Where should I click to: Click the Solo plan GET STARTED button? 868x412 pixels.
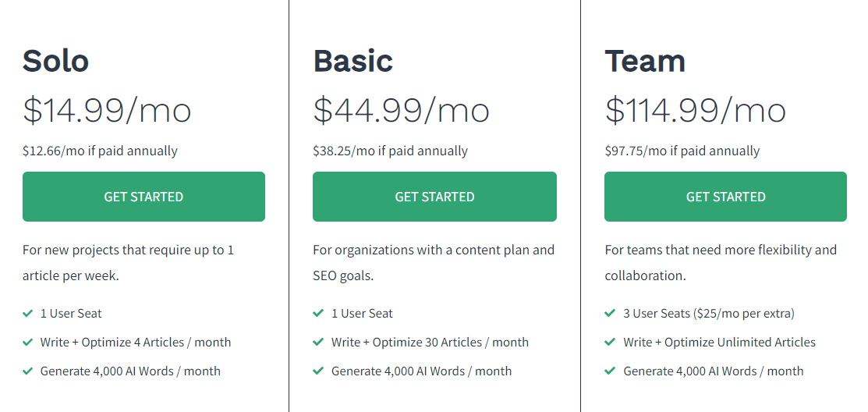pyautogui.click(x=143, y=197)
